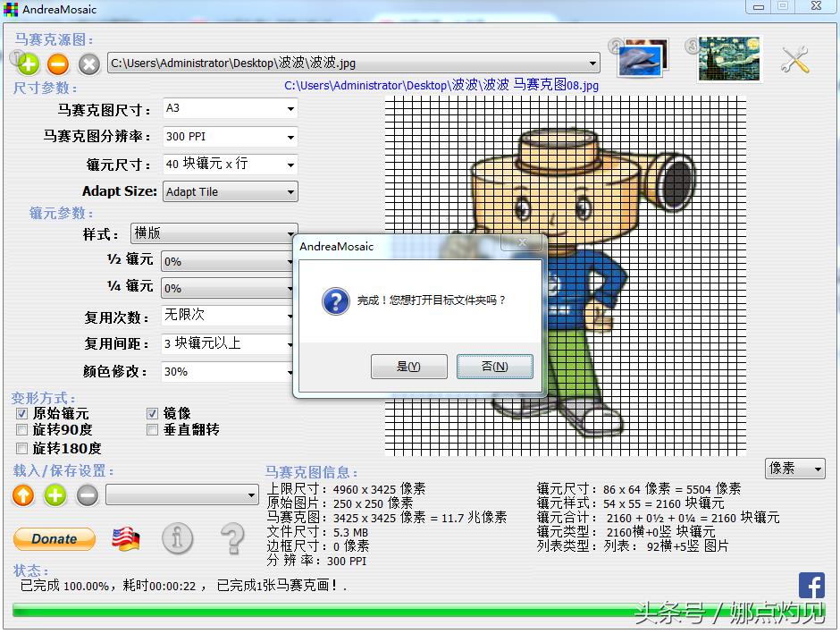
Task: Click 是(Y) in the dialog
Action: click(408, 367)
